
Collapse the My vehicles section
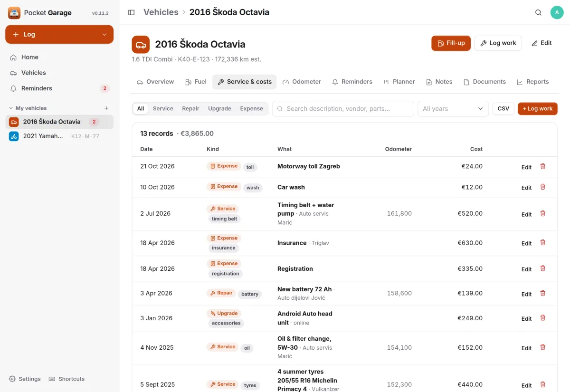pyautogui.click(x=28, y=108)
